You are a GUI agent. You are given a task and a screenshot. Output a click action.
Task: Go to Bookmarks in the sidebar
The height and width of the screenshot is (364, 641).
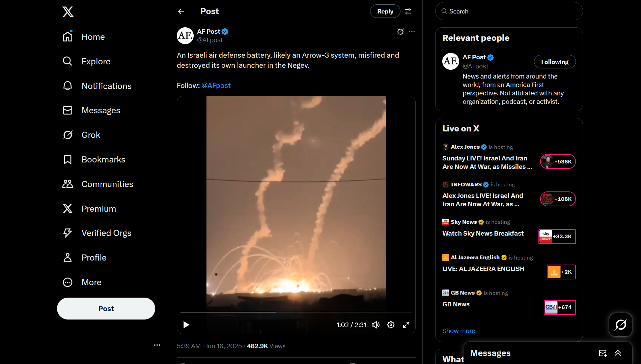coord(94,159)
